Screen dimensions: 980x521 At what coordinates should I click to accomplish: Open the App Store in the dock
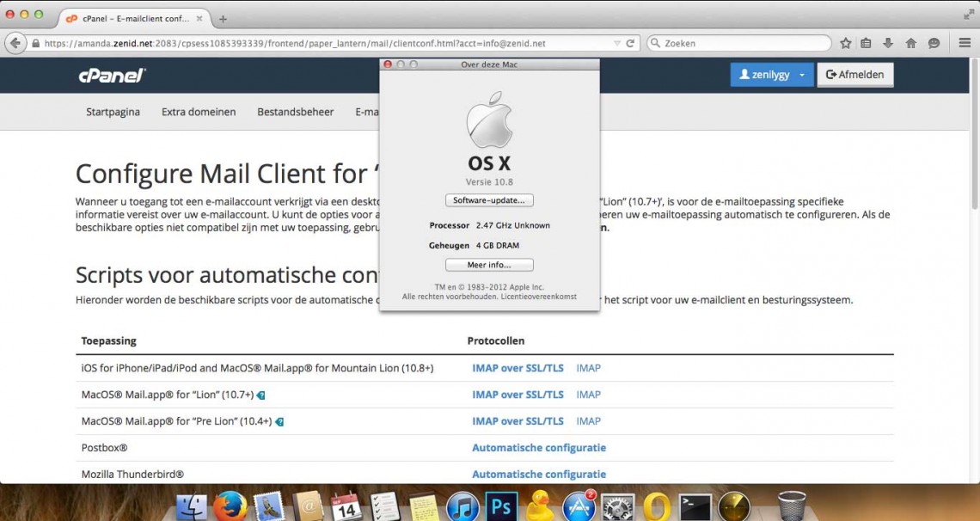pyautogui.click(x=579, y=506)
